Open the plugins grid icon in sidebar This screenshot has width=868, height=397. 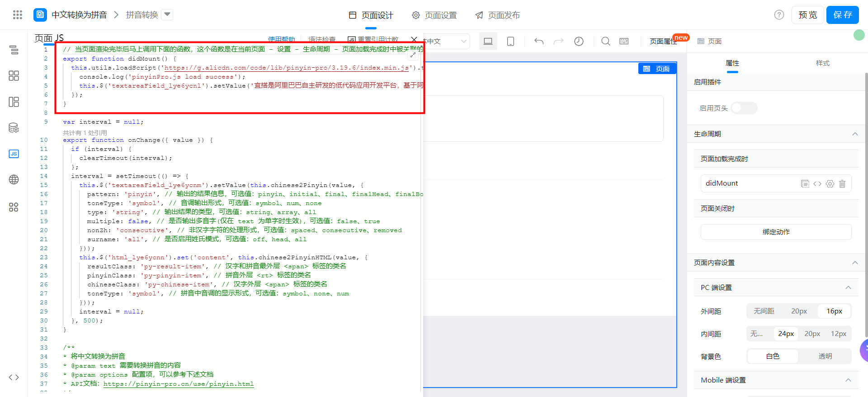14,207
